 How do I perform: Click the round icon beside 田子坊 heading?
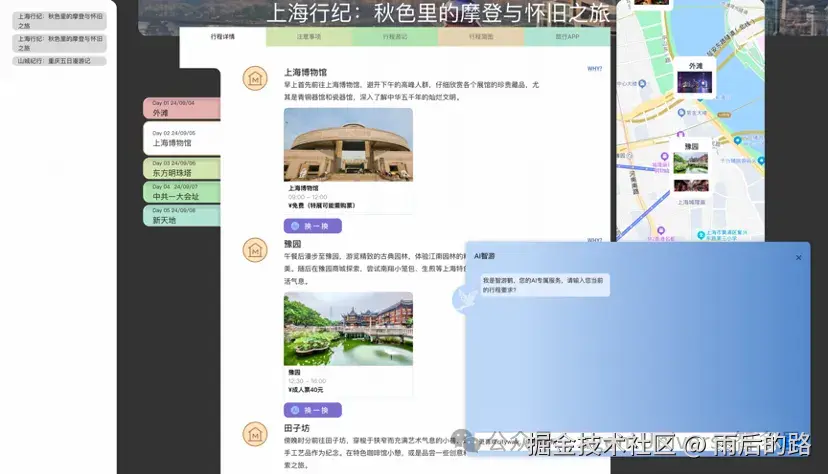point(255,434)
